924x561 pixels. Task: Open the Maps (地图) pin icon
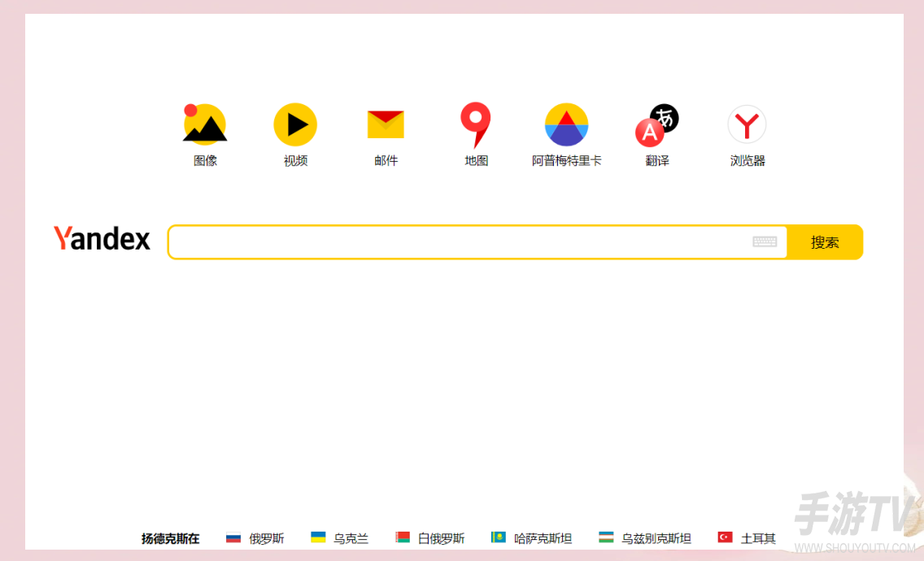point(476,124)
